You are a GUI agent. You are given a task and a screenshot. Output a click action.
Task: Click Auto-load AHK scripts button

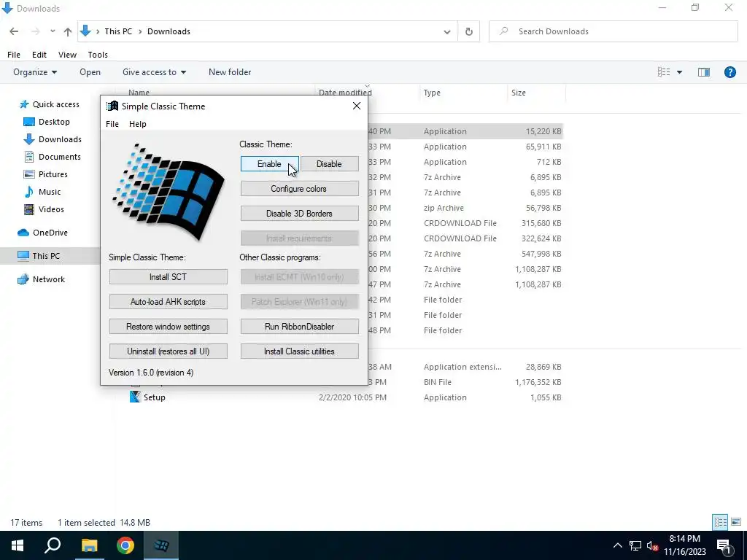(x=169, y=301)
